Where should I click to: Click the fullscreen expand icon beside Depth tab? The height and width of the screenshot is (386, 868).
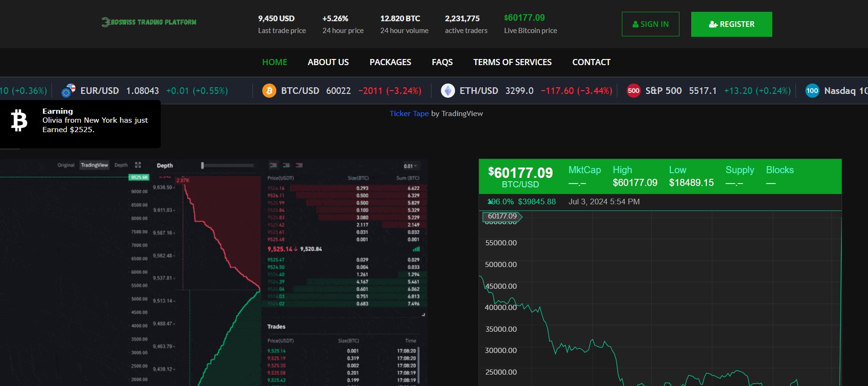138,165
